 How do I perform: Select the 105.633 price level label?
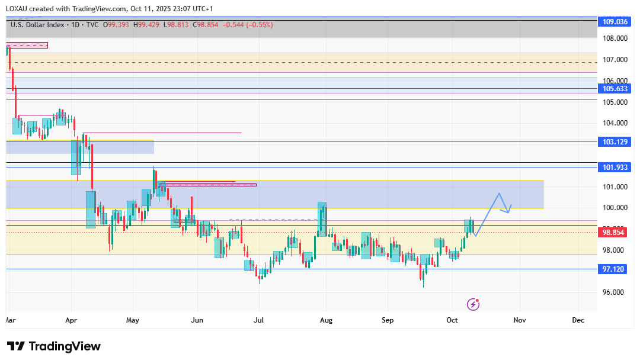pos(615,88)
